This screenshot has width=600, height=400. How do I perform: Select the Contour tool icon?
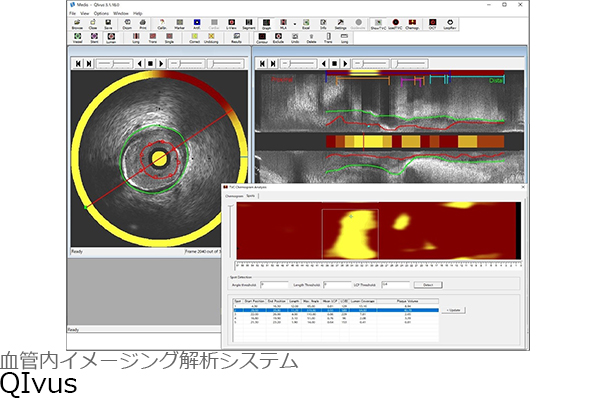262,38
